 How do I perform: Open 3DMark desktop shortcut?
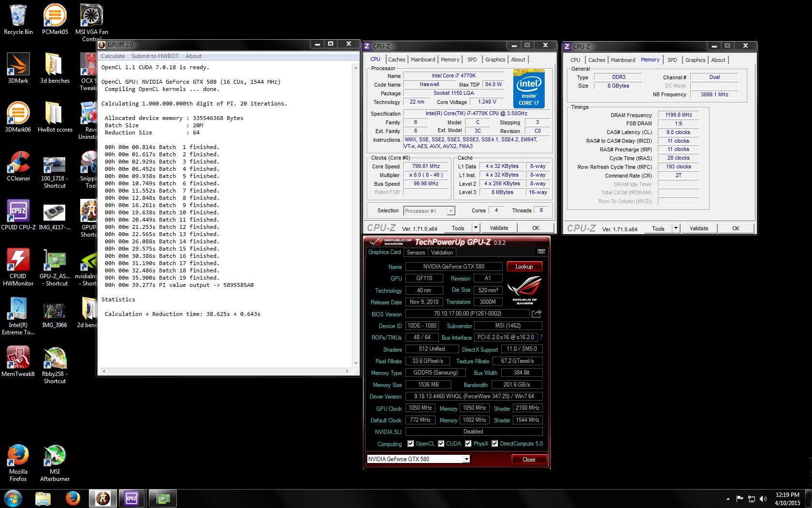click(18, 68)
